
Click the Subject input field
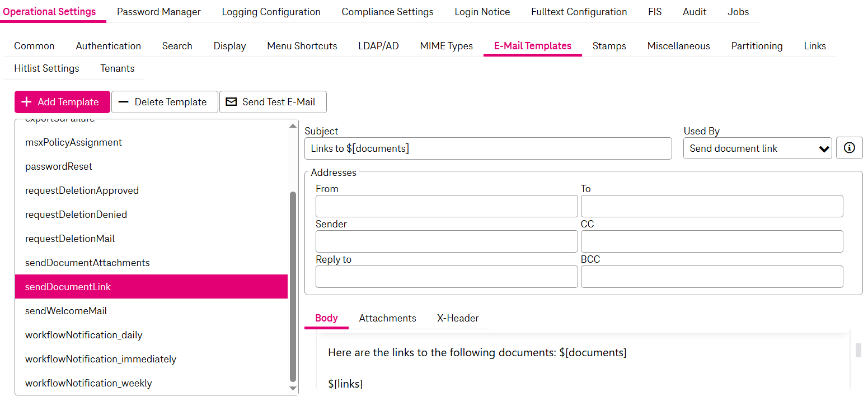click(x=488, y=148)
